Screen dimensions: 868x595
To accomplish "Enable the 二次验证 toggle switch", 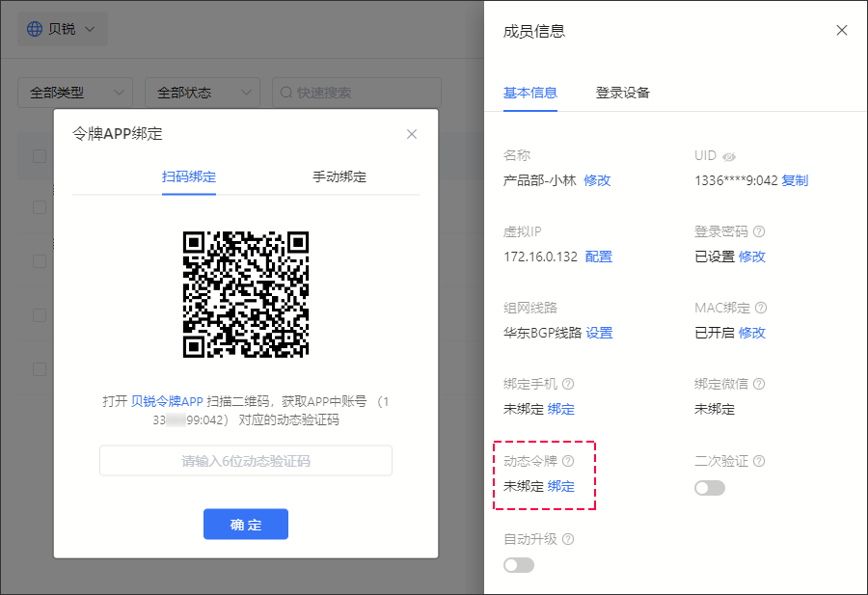I will pyautogui.click(x=710, y=488).
